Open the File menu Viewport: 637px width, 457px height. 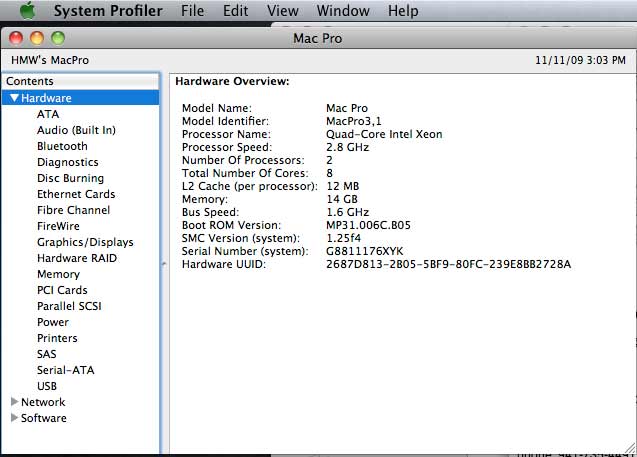193,11
